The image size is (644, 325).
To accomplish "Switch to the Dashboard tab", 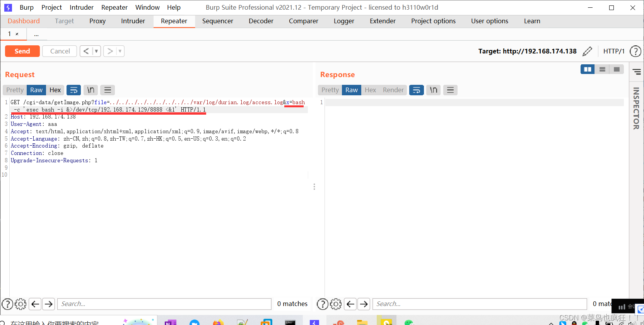I will pyautogui.click(x=24, y=21).
